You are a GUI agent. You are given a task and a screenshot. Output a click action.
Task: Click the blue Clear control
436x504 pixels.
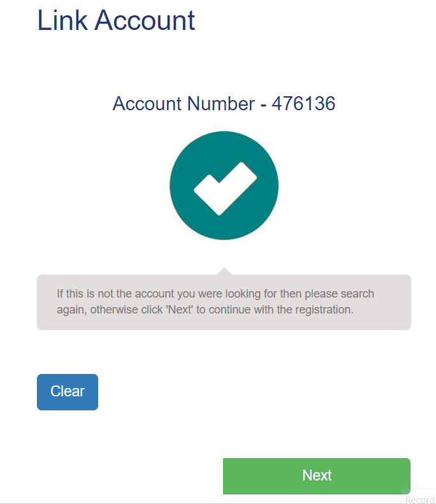68,392
